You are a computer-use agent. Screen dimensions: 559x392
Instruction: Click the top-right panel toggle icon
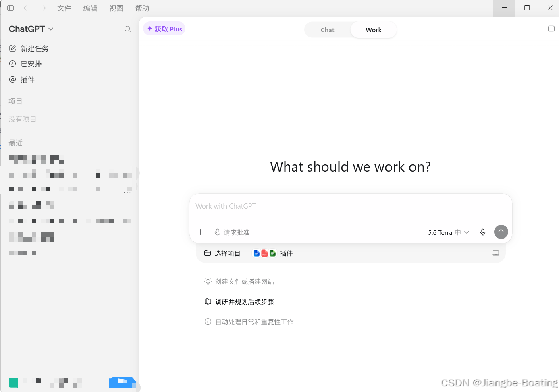[x=551, y=29]
